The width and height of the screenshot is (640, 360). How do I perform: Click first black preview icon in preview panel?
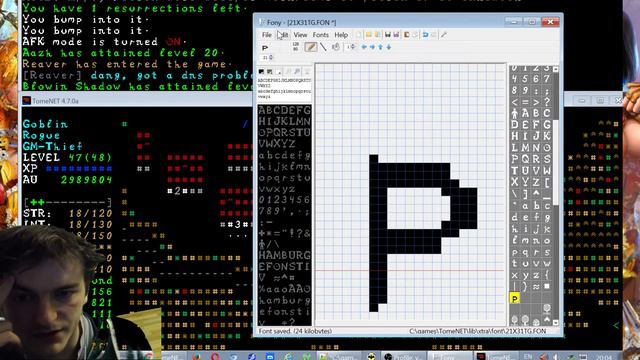[x=261, y=71]
